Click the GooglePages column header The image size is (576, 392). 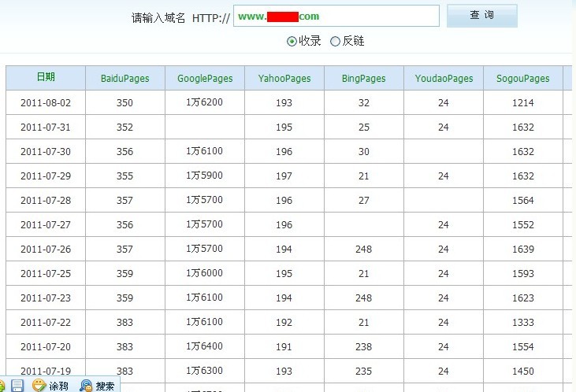coord(205,79)
